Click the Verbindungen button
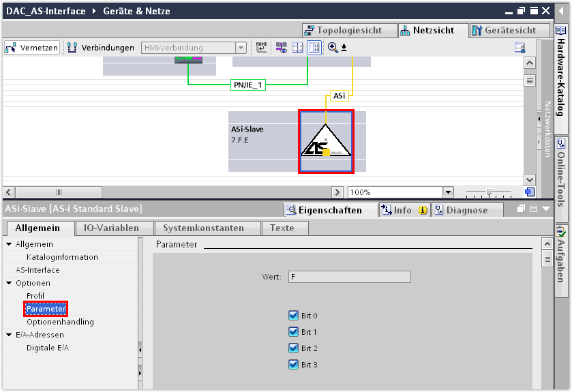 click(x=100, y=48)
